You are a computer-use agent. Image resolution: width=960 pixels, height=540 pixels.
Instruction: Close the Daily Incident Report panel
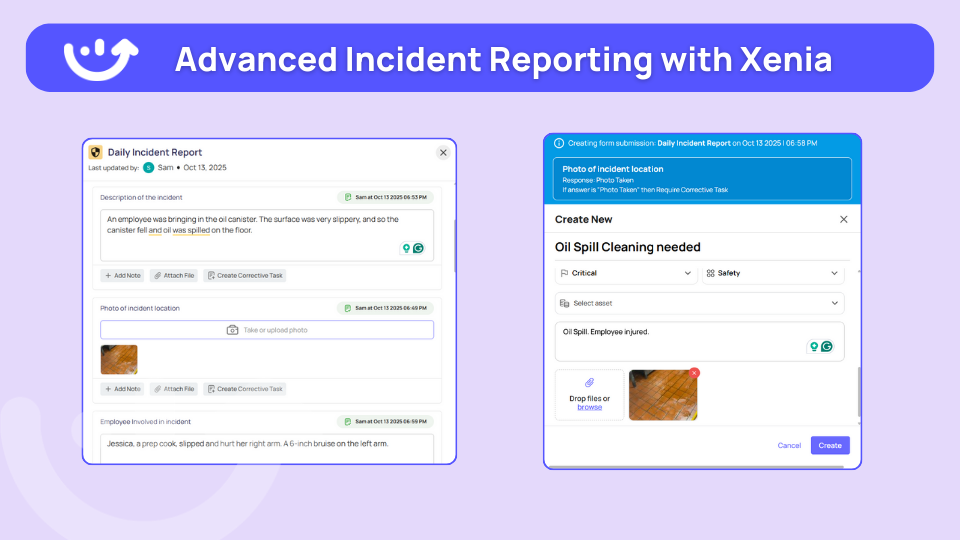point(443,152)
